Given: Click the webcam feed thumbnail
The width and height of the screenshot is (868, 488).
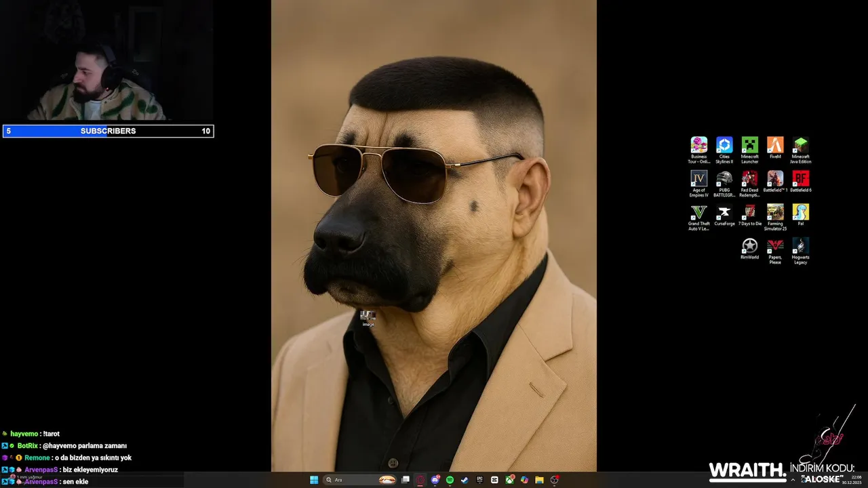Looking at the screenshot, I should tap(107, 60).
